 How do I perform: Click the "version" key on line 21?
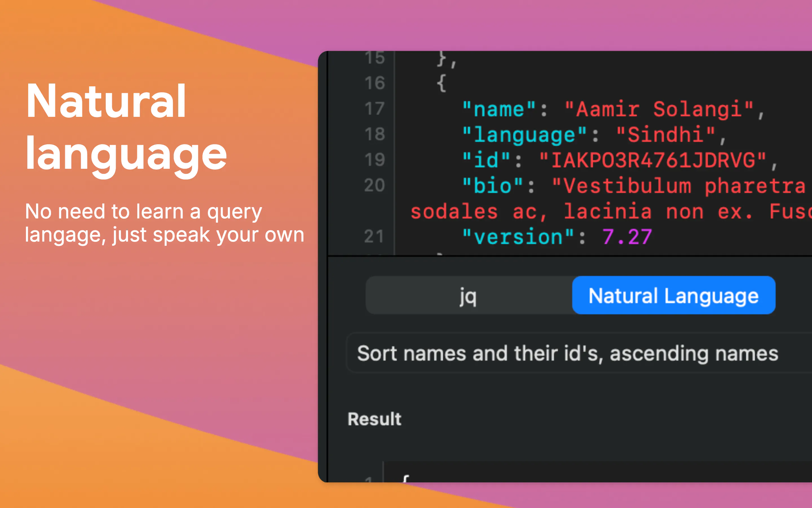point(518,237)
